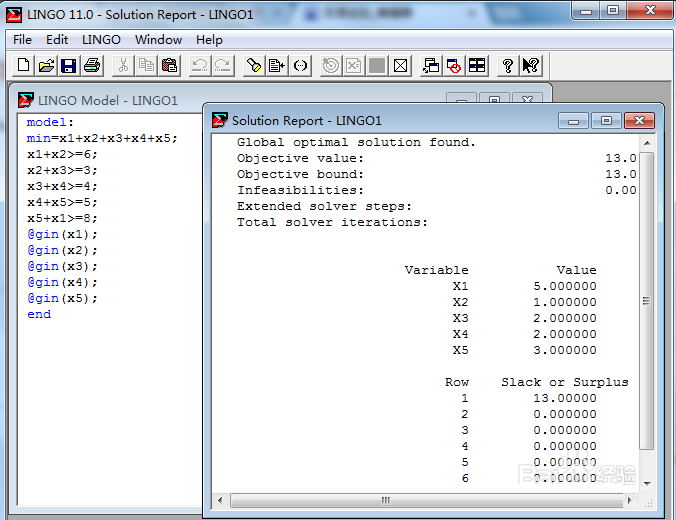Viewport: 676px width, 520px height.
Task: Open the File menu
Action: pos(22,40)
